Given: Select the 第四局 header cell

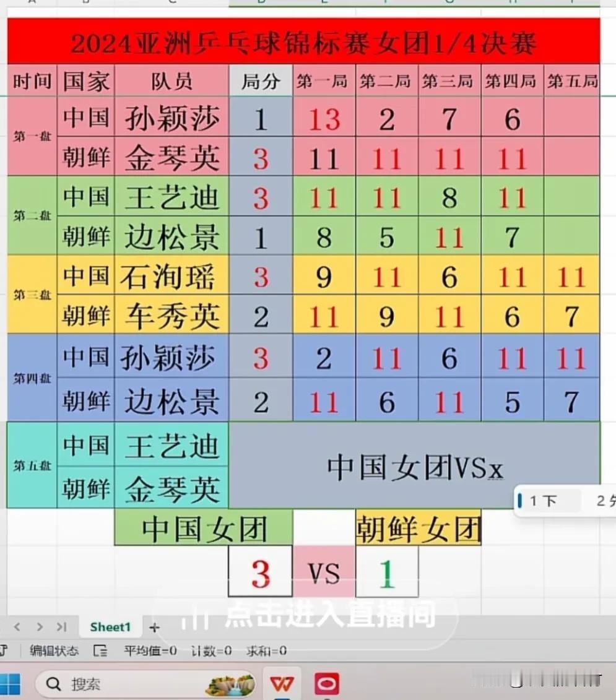Looking at the screenshot, I should pos(513,81).
